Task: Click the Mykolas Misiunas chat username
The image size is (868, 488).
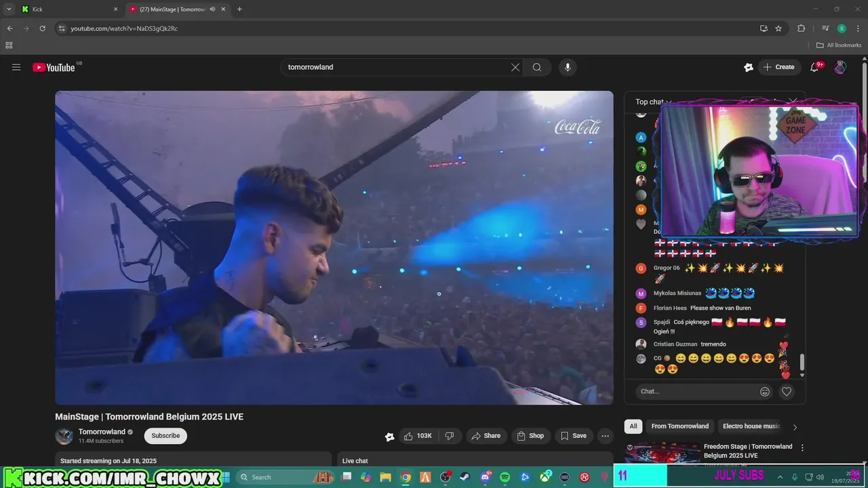Action: [x=677, y=293]
